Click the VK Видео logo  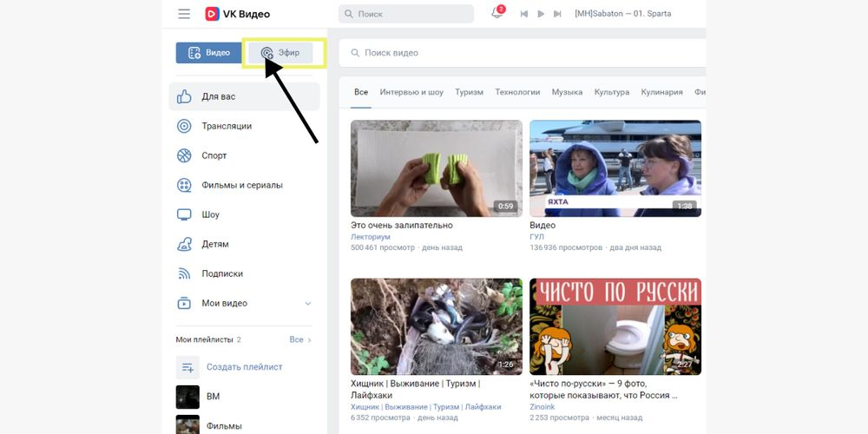pyautogui.click(x=237, y=14)
